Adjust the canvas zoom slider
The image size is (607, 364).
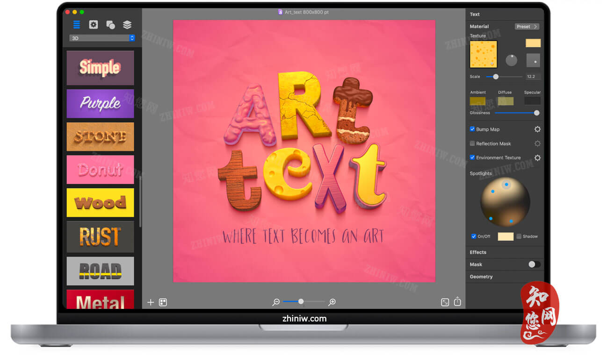point(304,302)
